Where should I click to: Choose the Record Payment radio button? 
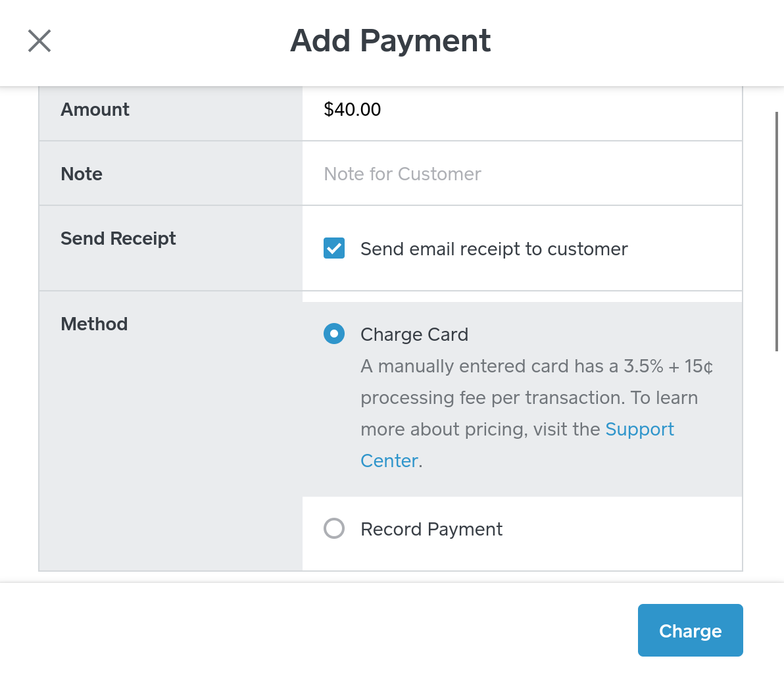pyautogui.click(x=334, y=529)
